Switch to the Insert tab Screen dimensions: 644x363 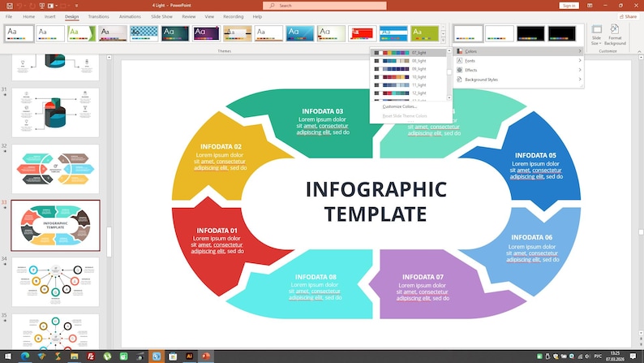(x=49, y=16)
